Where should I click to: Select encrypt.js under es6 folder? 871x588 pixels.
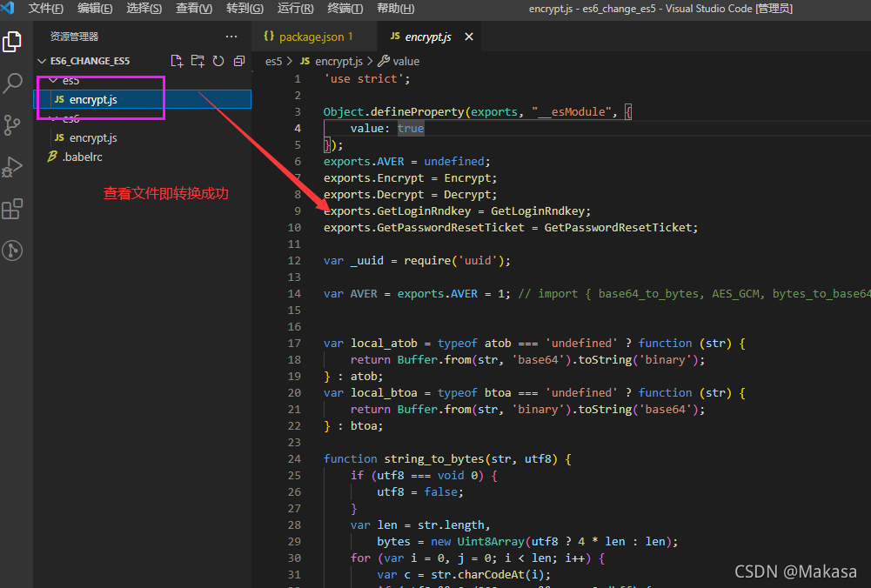point(142,137)
